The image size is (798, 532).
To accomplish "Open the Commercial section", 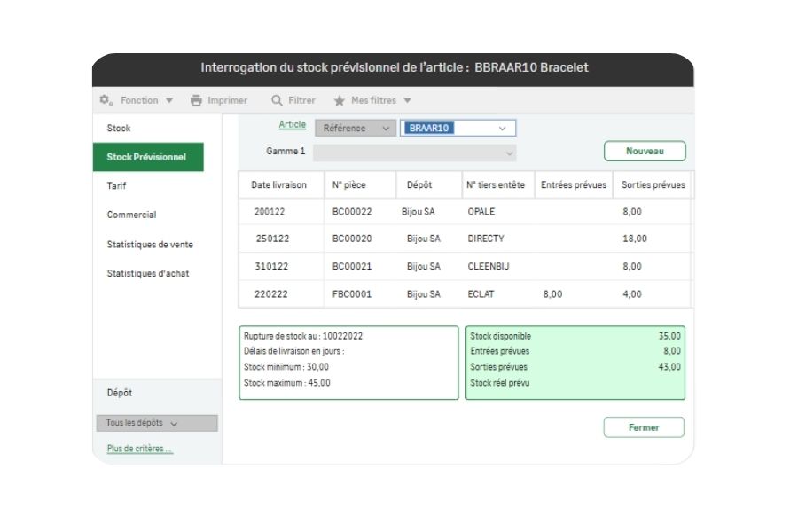I will point(131,215).
